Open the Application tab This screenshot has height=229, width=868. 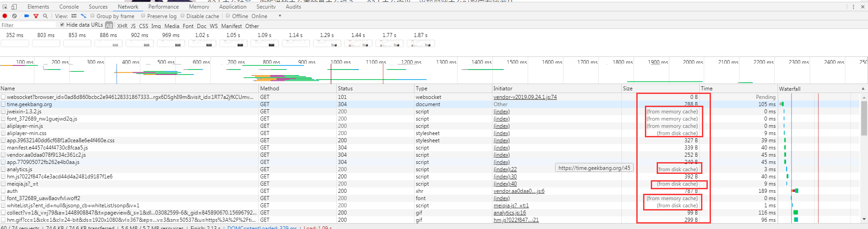[x=233, y=7]
